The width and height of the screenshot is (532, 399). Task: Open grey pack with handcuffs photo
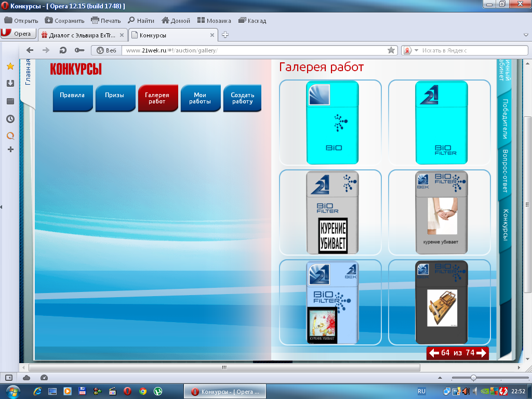click(x=442, y=212)
